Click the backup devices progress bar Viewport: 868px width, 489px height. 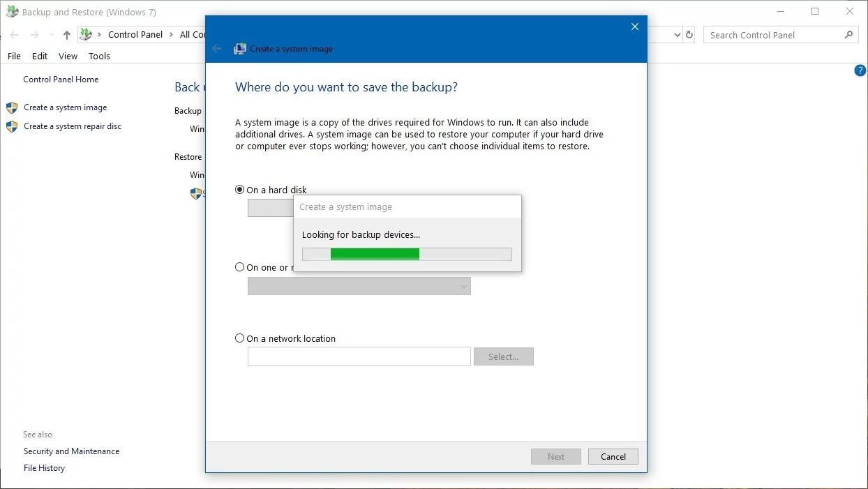coord(407,254)
